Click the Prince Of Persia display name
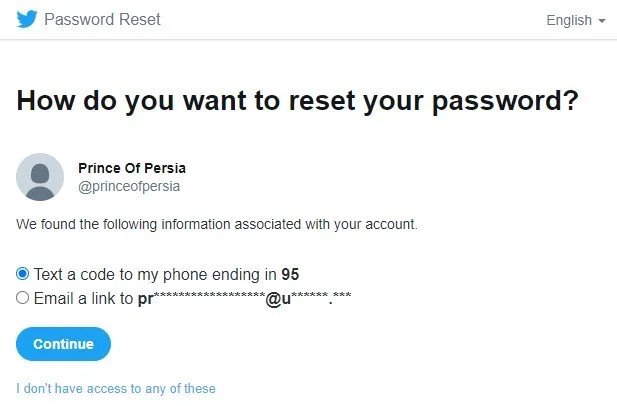Viewport: 617px width, 406px height. pyautogui.click(x=132, y=168)
